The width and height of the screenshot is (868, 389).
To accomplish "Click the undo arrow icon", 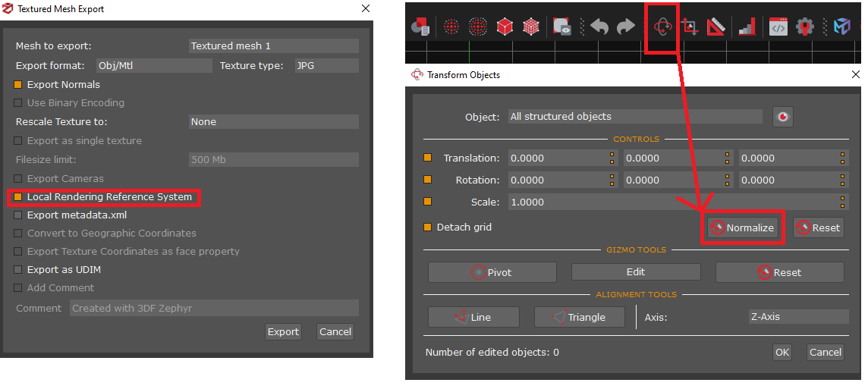I will pyautogui.click(x=599, y=27).
